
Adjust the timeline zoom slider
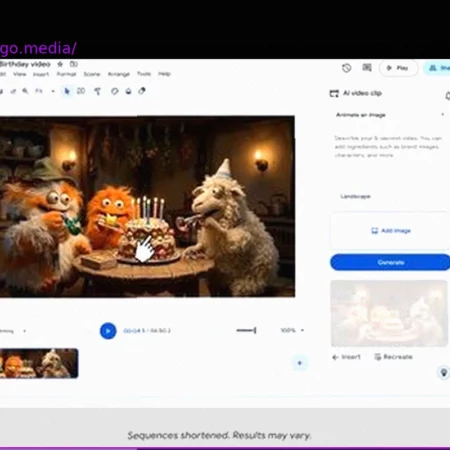pos(246,330)
